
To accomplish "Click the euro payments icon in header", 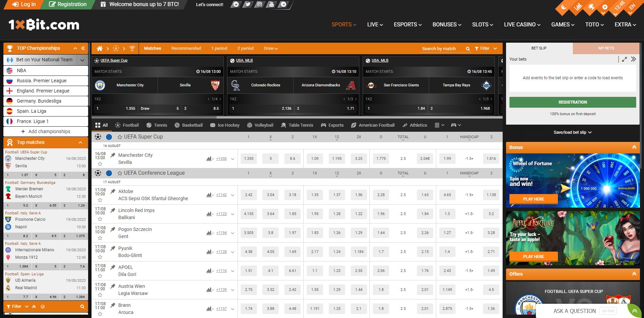I will click(564, 7).
